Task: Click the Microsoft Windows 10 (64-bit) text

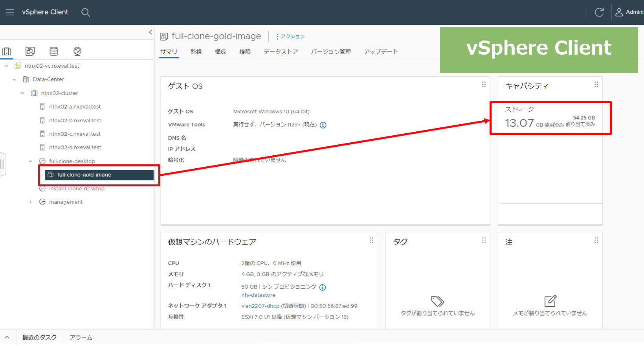Action: [271, 112]
